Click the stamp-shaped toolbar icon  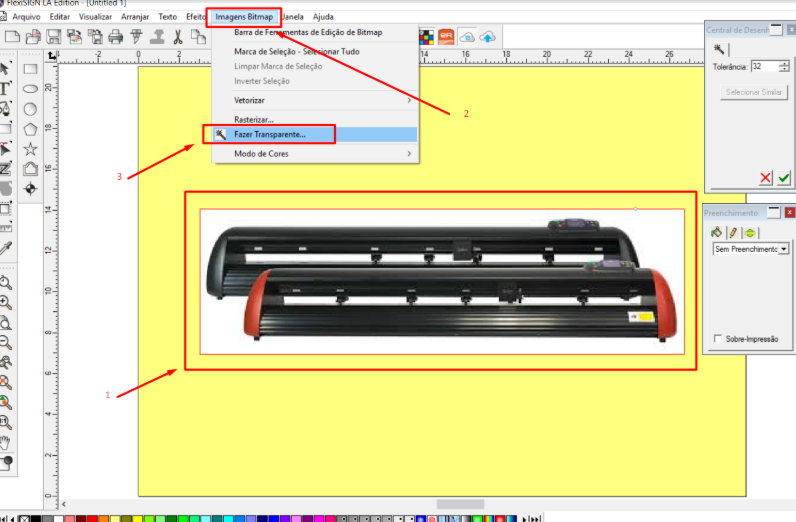(x=157, y=37)
